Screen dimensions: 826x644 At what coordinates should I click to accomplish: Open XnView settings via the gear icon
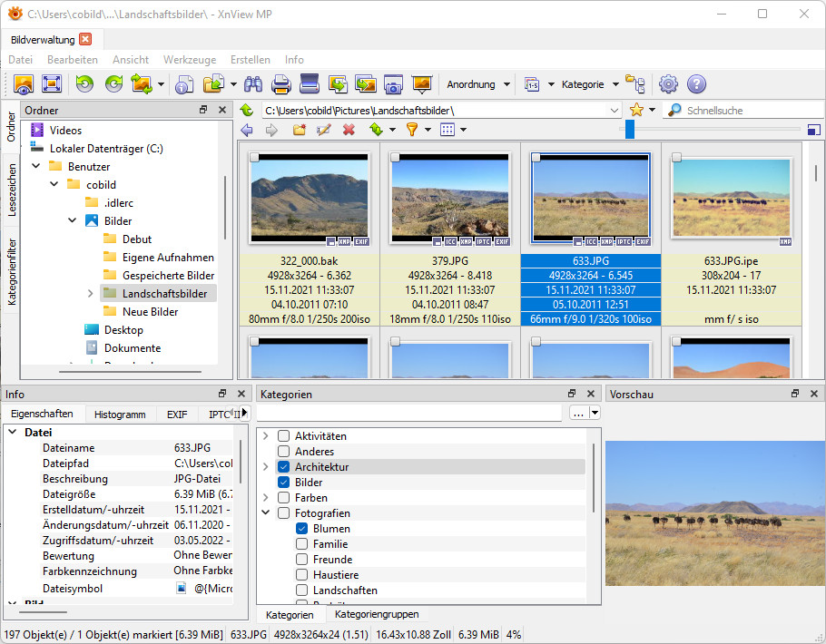[668, 84]
